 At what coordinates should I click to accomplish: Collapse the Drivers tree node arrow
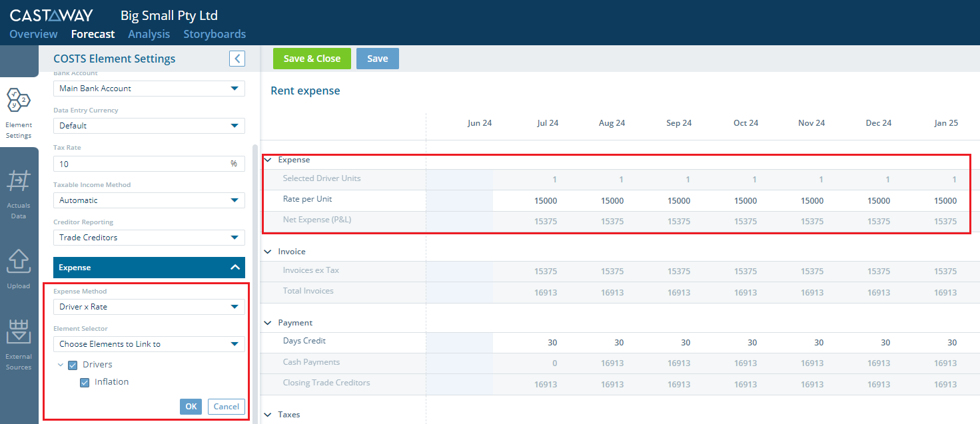click(61, 365)
